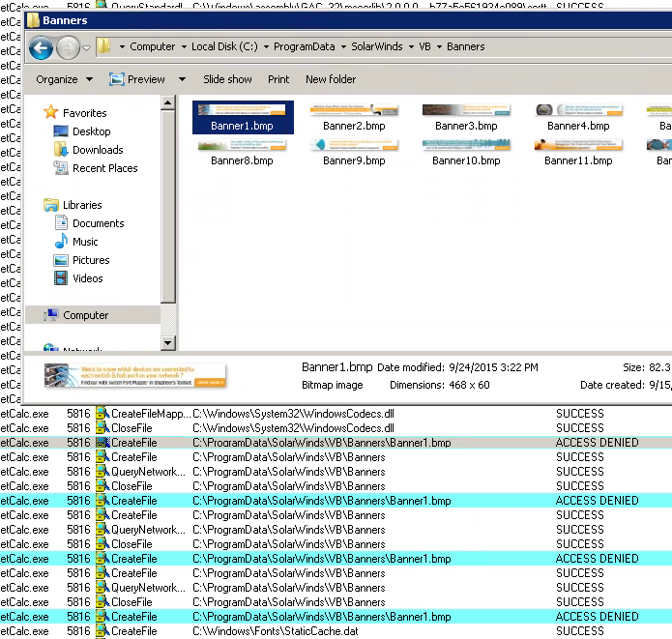Select the CloseFile WindowsCodecs.dll row
This screenshot has height=639, width=672.
pos(336,428)
